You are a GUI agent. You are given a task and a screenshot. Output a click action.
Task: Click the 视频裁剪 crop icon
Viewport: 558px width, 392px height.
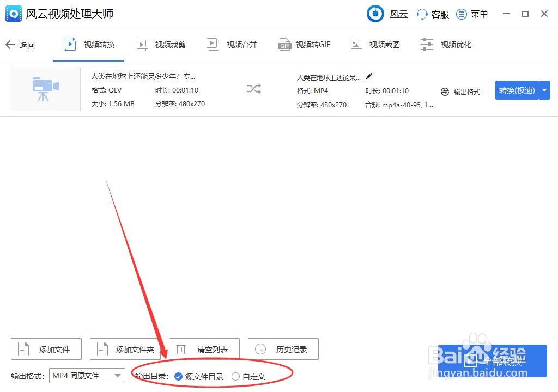point(141,45)
